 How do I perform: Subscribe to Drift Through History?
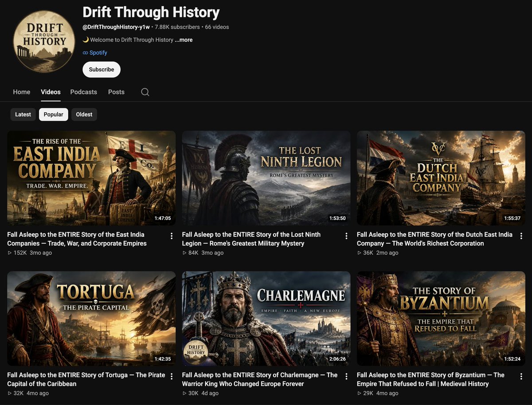[102, 70]
